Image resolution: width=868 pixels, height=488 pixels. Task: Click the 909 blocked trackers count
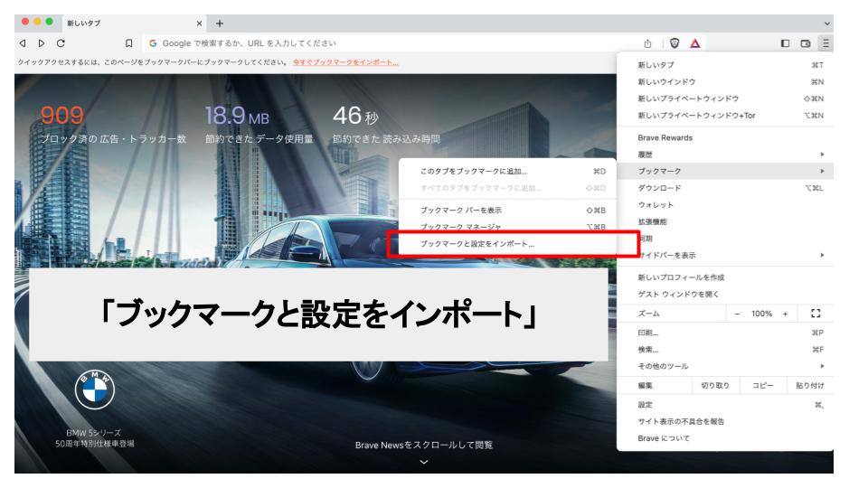[62, 116]
